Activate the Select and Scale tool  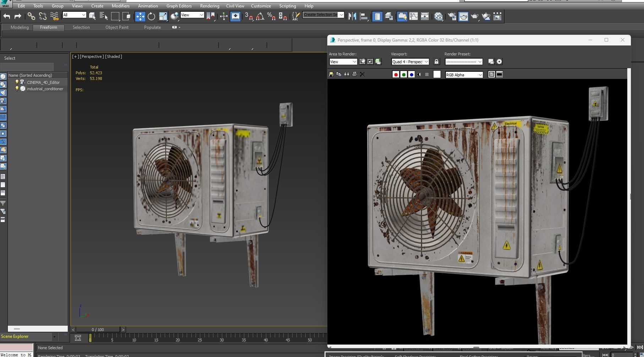pos(163,16)
